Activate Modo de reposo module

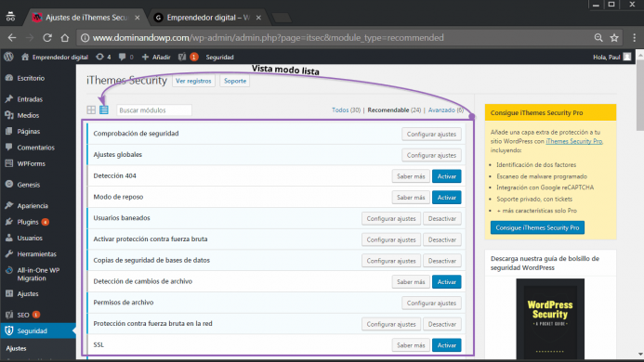(446, 198)
